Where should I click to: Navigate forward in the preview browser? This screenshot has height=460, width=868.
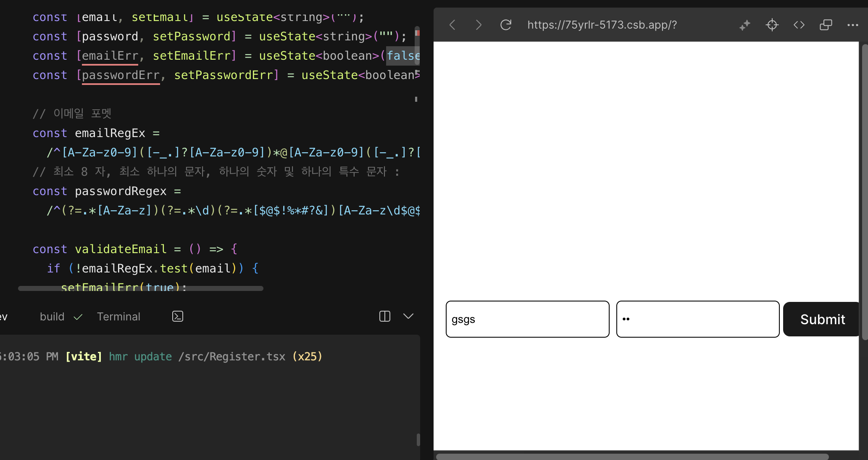tap(479, 25)
